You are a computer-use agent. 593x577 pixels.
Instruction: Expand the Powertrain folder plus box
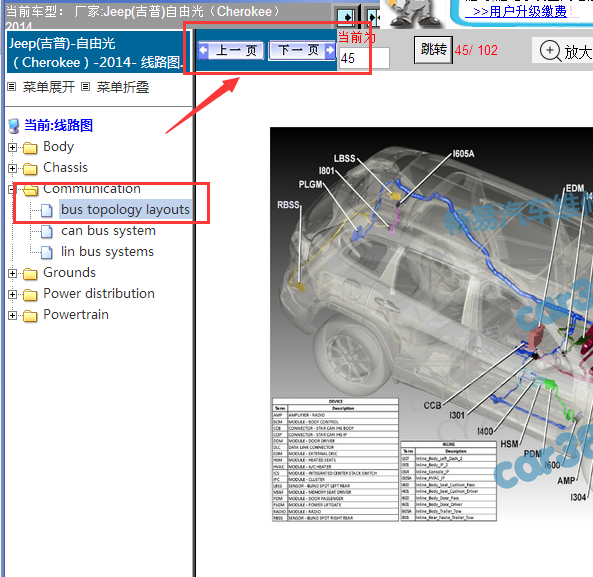tap(12, 315)
